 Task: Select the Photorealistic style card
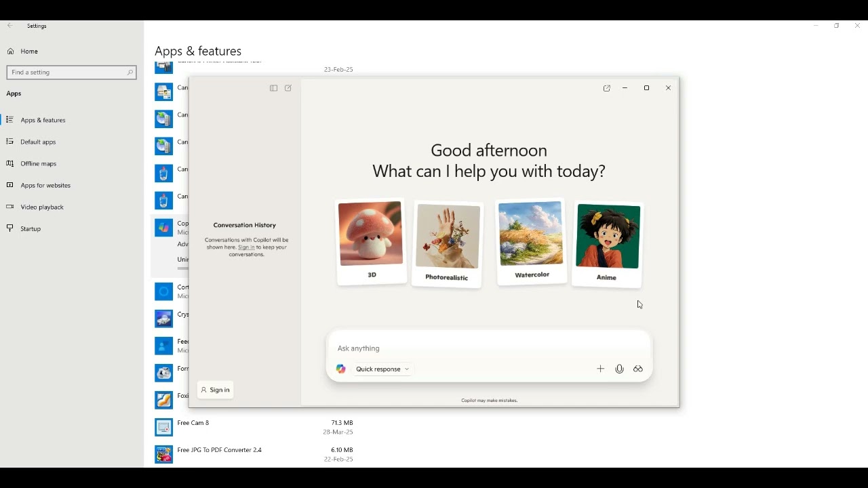click(447, 245)
